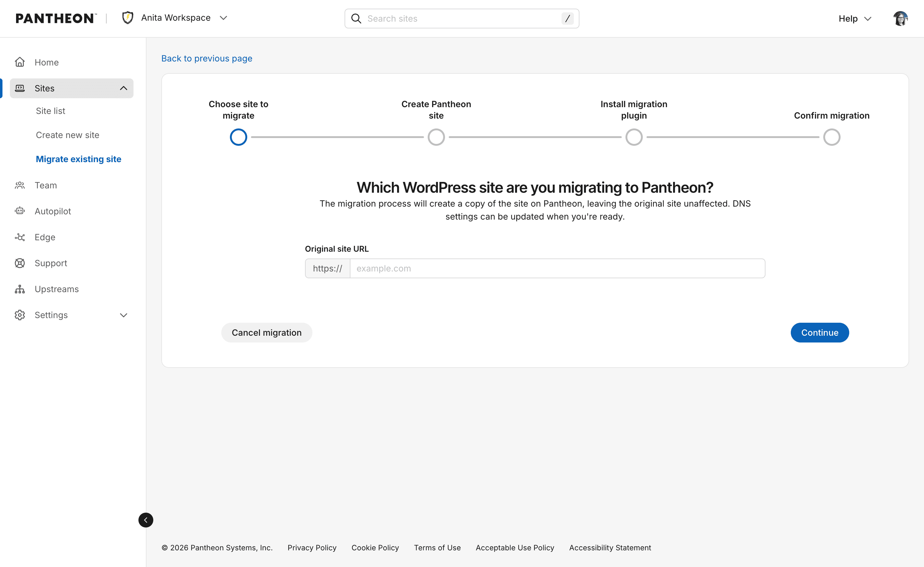This screenshot has width=924, height=567.
Task: Click the Choose site to migrate step circle
Action: click(238, 137)
